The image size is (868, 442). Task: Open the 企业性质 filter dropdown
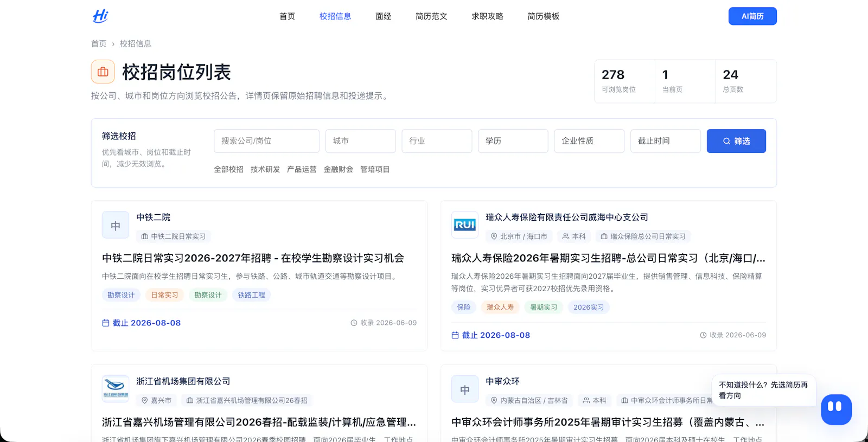pos(589,141)
